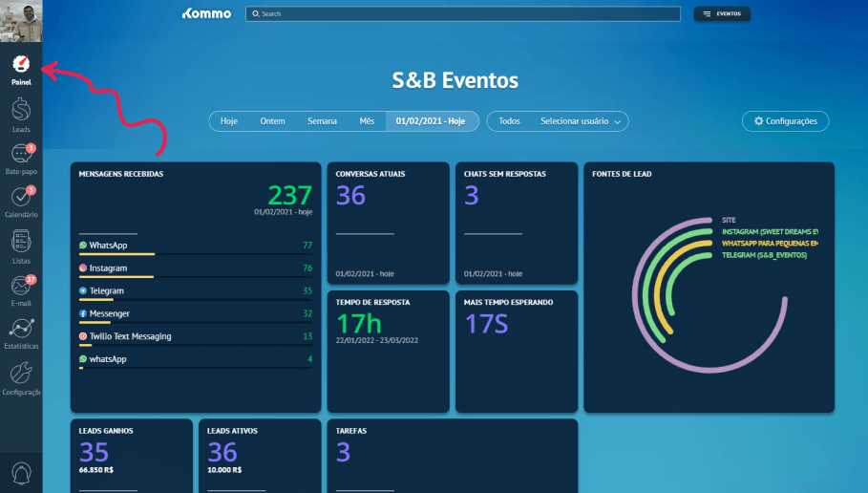Switch to the Semana filter tab
868x493 pixels.
click(322, 121)
